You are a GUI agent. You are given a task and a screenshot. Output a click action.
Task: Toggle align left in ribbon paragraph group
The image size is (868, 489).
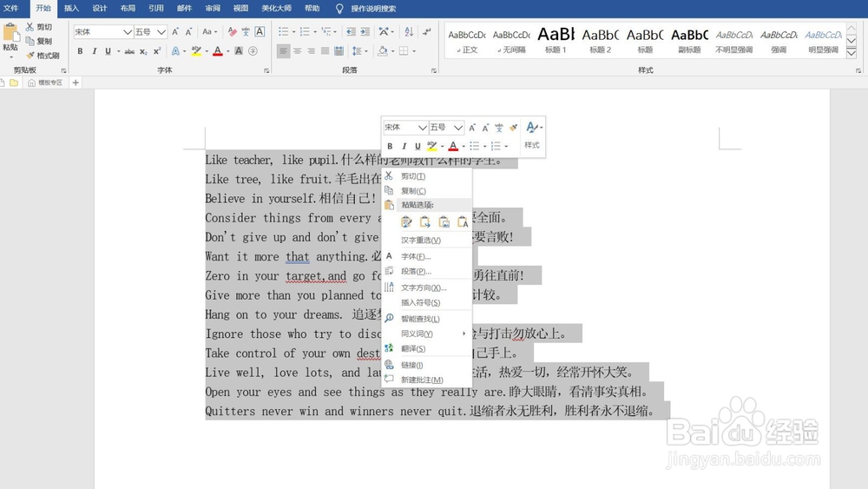tap(284, 51)
